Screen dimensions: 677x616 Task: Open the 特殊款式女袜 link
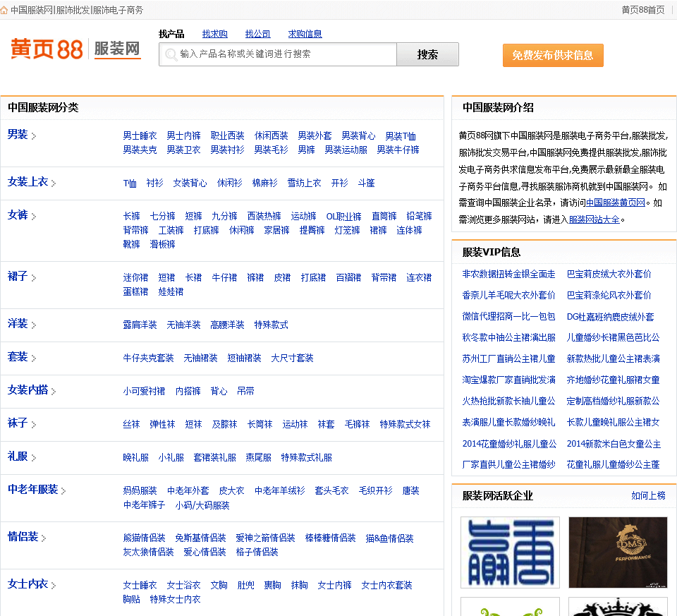pyautogui.click(x=405, y=424)
